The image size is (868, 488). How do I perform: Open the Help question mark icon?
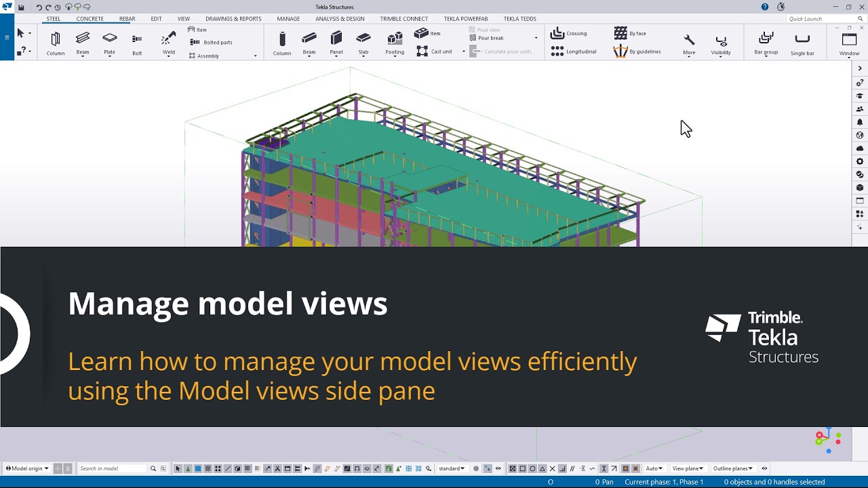pos(765,7)
